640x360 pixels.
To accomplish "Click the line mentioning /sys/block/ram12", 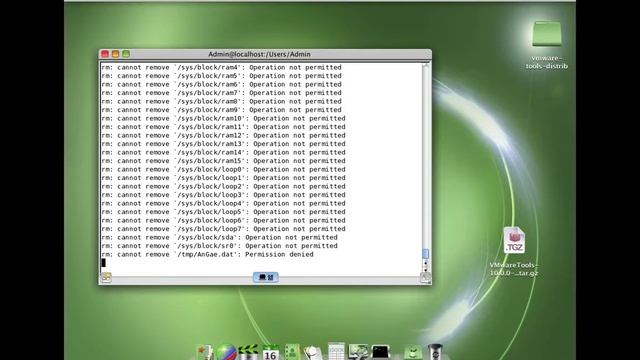I will 223,136.
